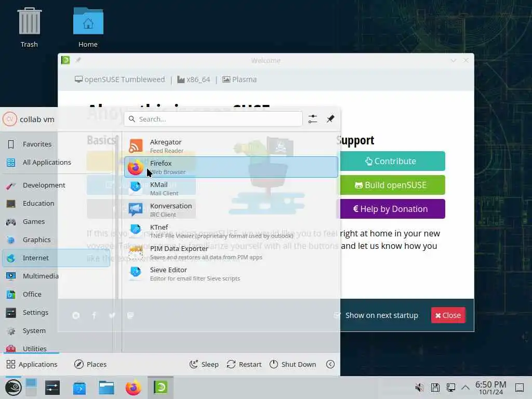Open KMail mail client

pyautogui.click(x=231, y=188)
